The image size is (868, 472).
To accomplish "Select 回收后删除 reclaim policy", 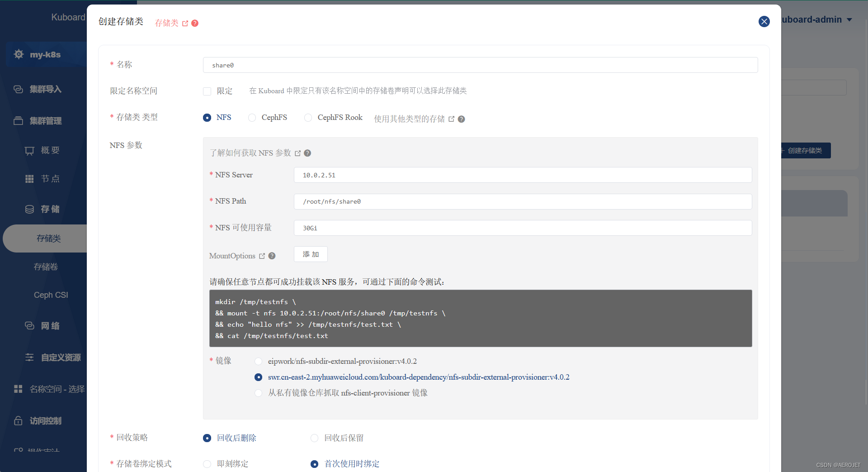I will point(207,438).
